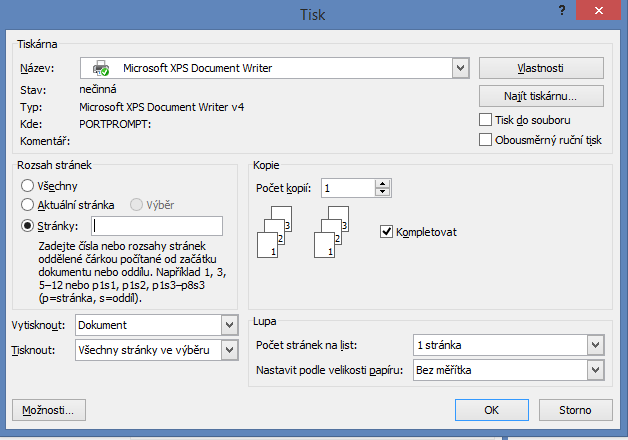Uncheck the Kompletovat checkbox
The width and height of the screenshot is (628, 440).
(x=386, y=231)
